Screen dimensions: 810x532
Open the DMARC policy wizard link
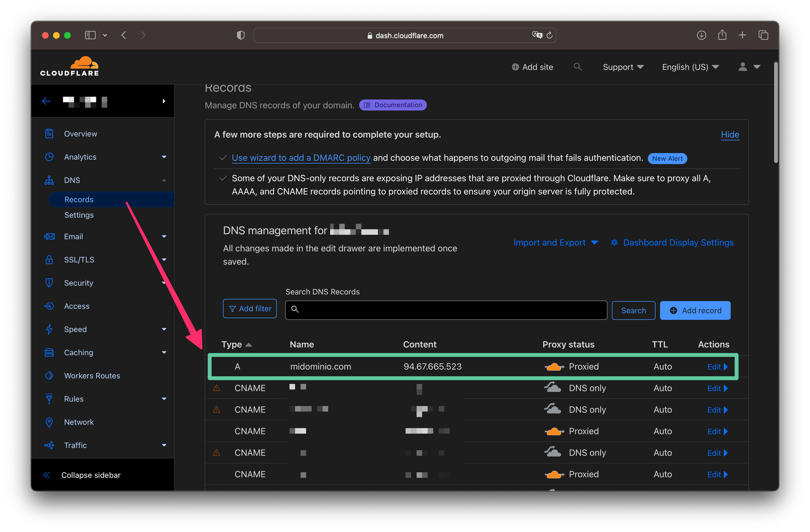pos(301,158)
